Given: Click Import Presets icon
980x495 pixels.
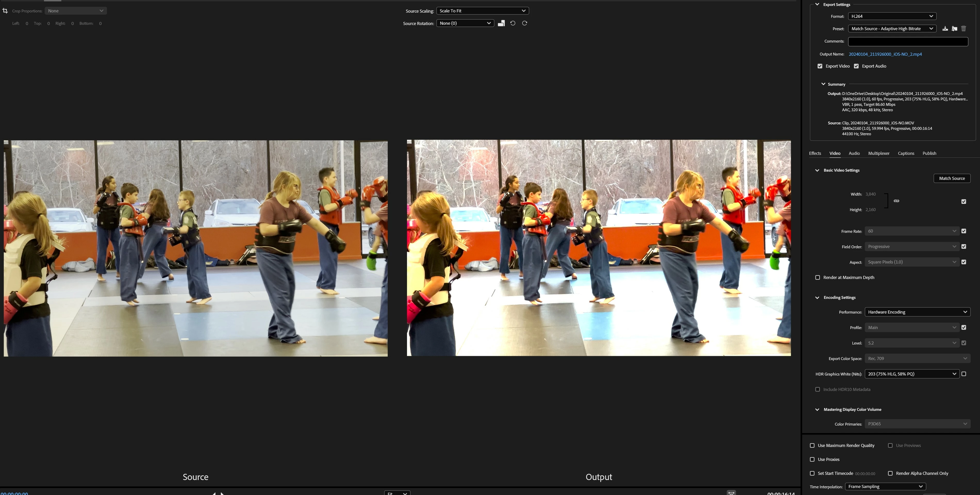Looking at the screenshot, I should [x=954, y=29].
